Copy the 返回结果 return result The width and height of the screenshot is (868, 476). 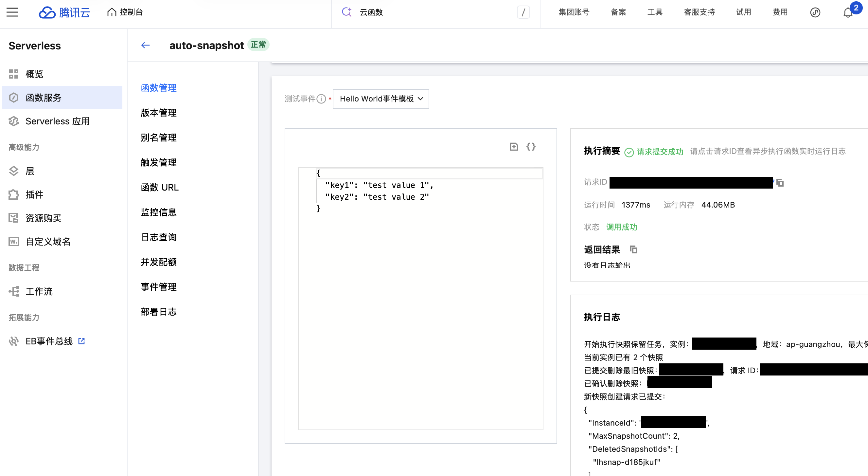point(633,249)
